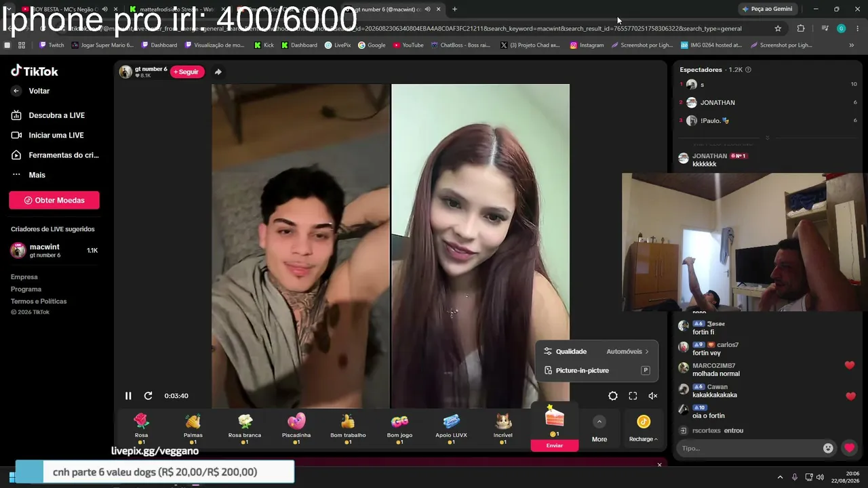Open the Termos e Políticas link
The width and height of the screenshot is (868, 488).
(39, 302)
